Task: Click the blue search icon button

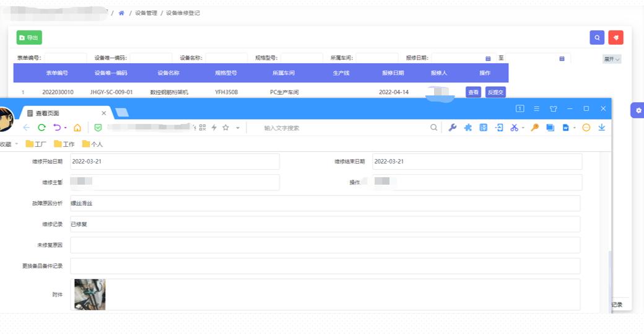Action: (597, 37)
